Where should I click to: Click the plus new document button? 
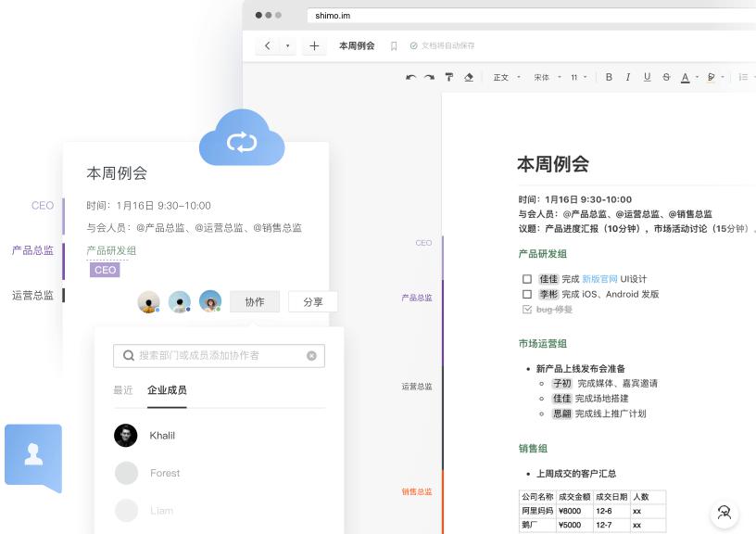point(314,45)
